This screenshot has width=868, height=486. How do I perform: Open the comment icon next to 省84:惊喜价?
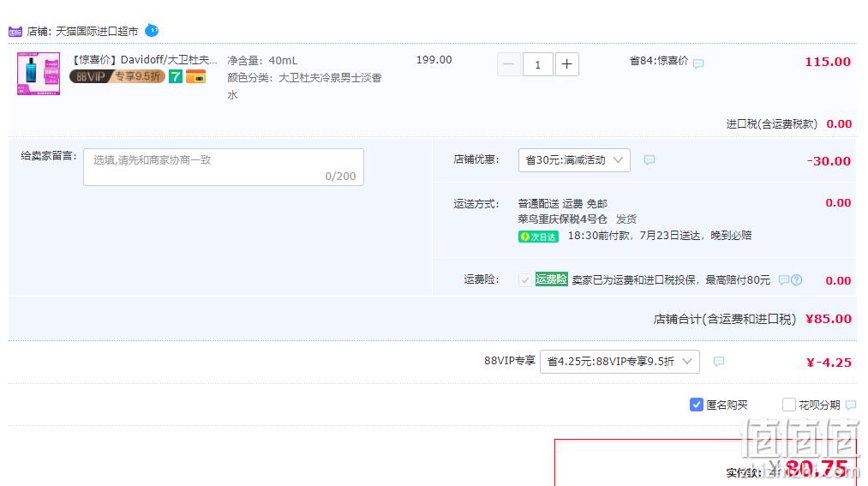[698, 63]
